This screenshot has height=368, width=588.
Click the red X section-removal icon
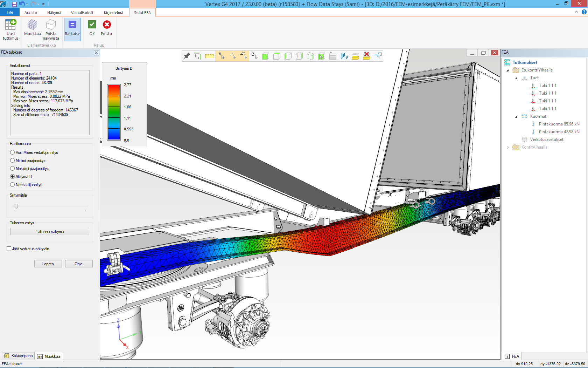[366, 56]
